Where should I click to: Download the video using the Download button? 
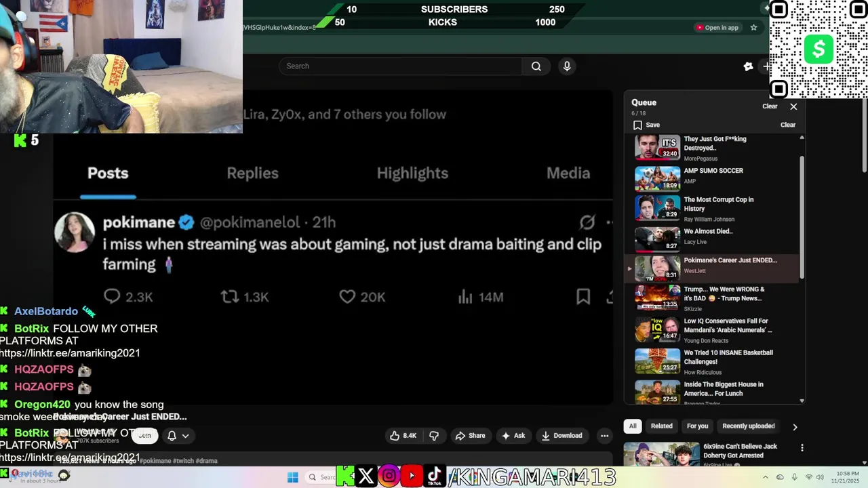click(561, 436)
